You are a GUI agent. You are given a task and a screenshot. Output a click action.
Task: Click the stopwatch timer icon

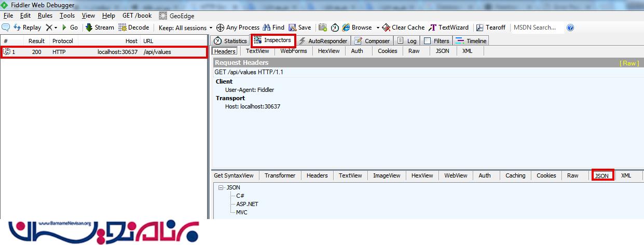click(x=335, y=28)
